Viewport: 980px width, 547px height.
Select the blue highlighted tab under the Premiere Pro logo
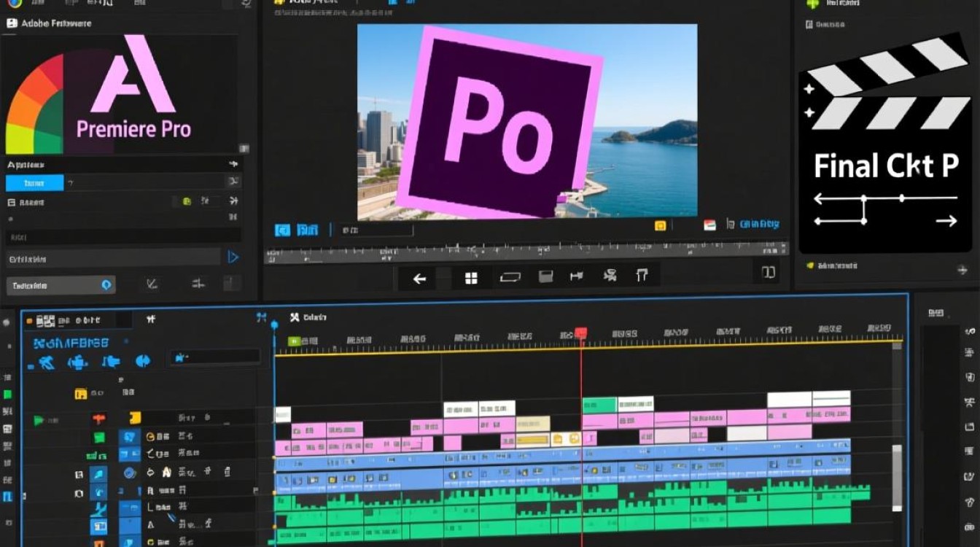click(x=34, y=183)
